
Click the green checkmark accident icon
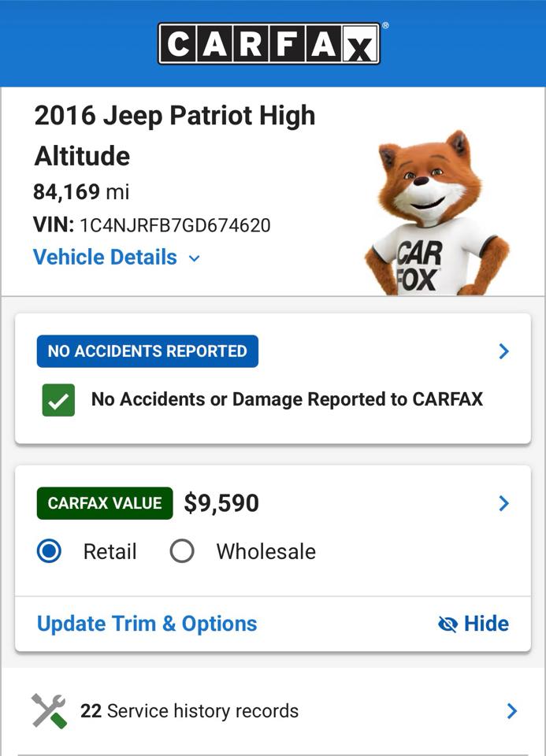(x=58, y=399)
